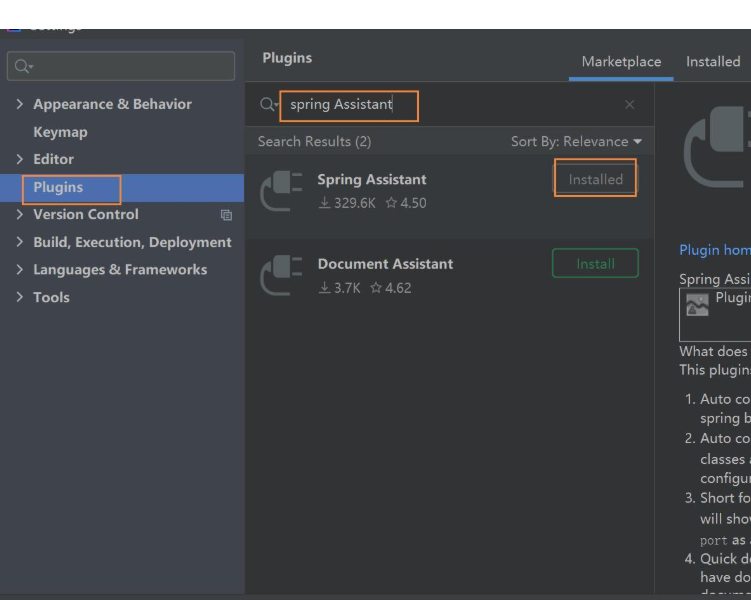Select Appearance & Behavior label
Image resolution: width=751 pixels, height=600 pixels.
(x=112, y=104)
